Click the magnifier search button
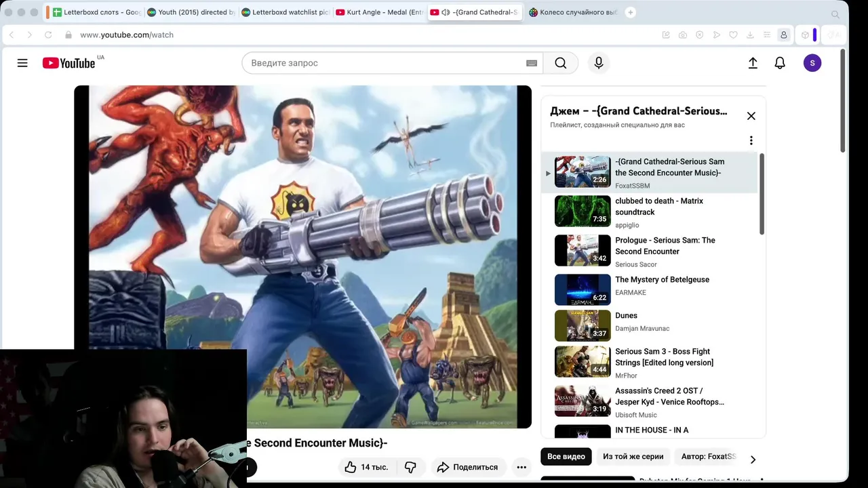 pyautogui.click(x=560, y=63)
